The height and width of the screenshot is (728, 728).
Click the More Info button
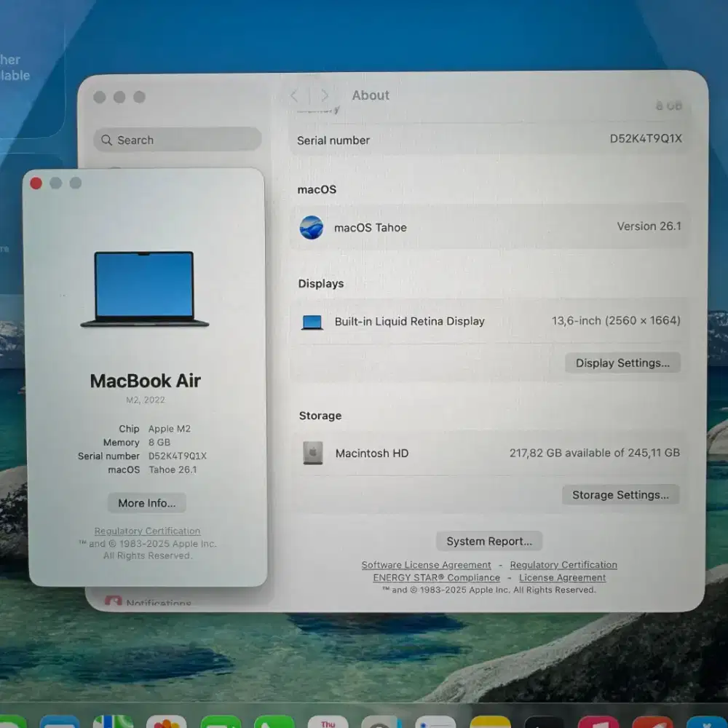tap(146, 502)
